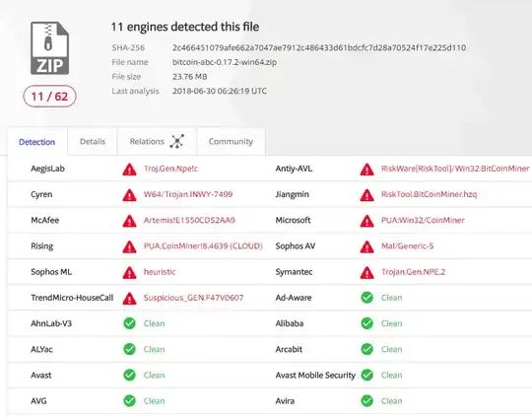
Task: Click the ALYac green check icon
Action: pyautogui.click(x=129, y=349)
